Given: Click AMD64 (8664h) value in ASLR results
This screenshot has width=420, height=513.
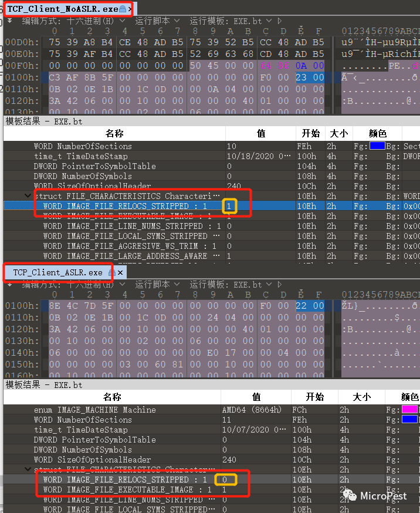Looking at the screenshot, I should coord(252,410).
